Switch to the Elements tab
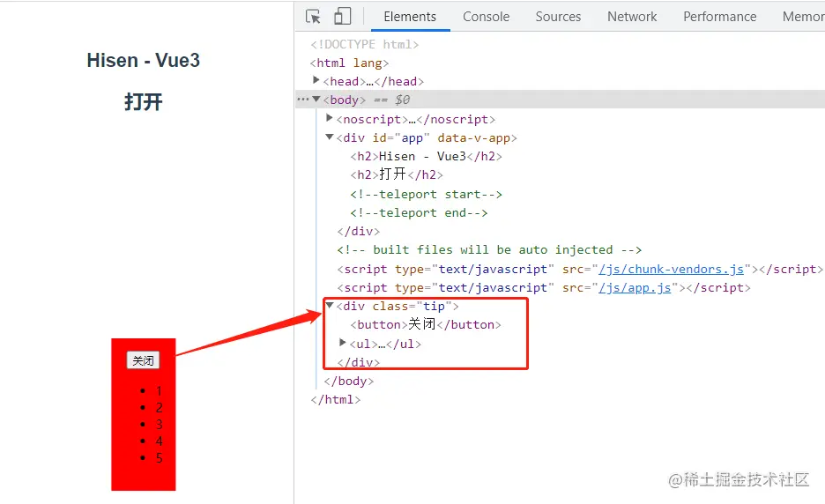825x504 pixels. [x=410, y=17]
